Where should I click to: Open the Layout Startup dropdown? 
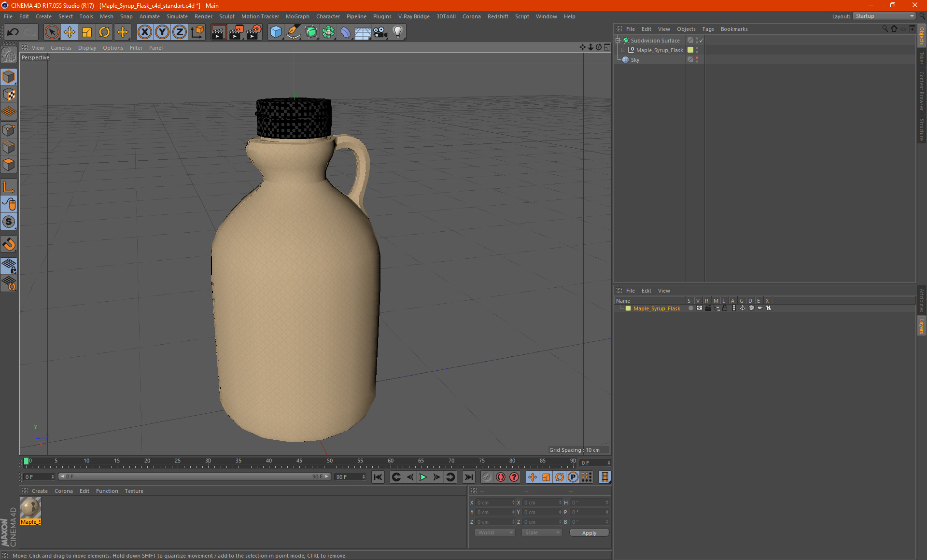pos(885,16)
